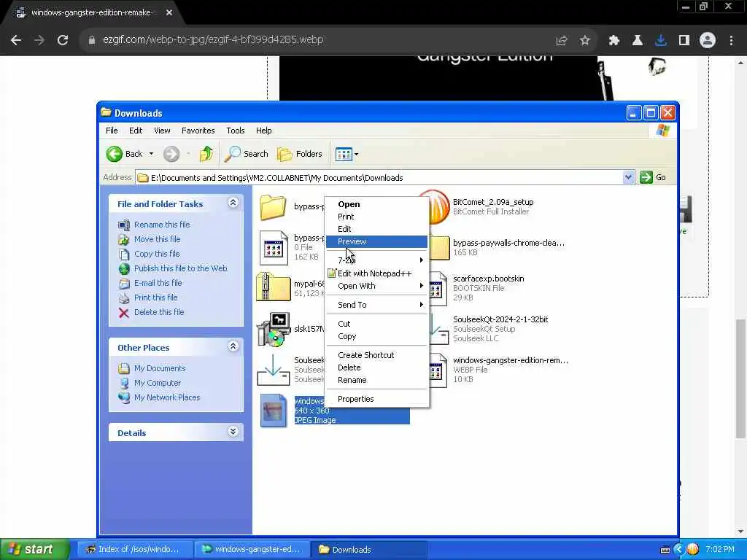The width and height of the screenshot is (747, 560).
Task: Go to My Network Places
Action: [167, 397]
